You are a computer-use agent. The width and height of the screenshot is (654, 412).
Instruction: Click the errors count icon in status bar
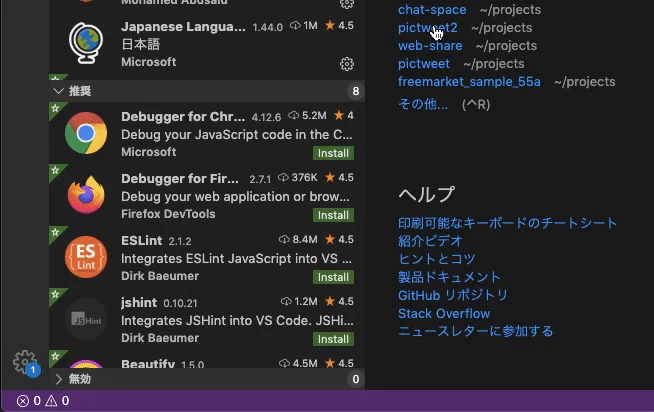23,401
